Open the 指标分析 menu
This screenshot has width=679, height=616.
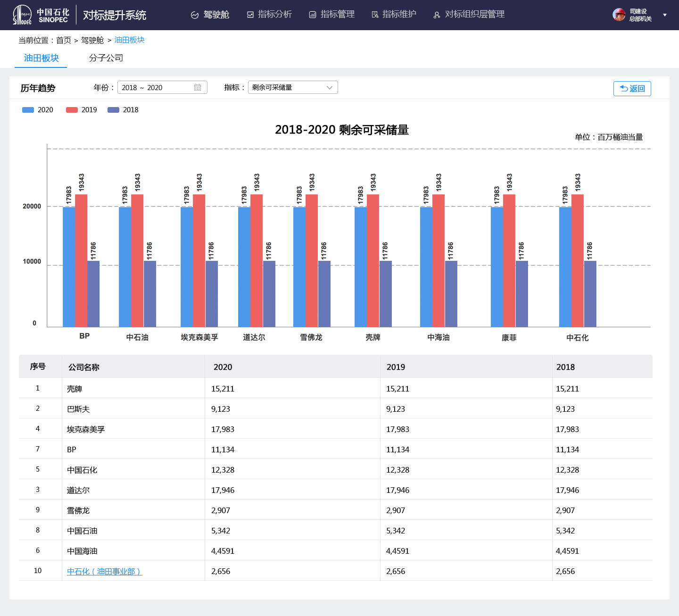point(269,15)
